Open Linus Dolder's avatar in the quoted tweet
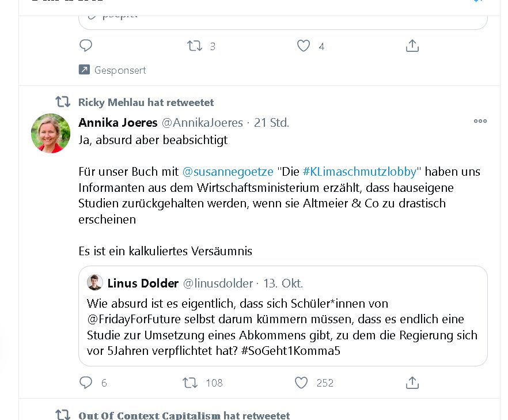508x420 pixels. click(x=95, y=282)
